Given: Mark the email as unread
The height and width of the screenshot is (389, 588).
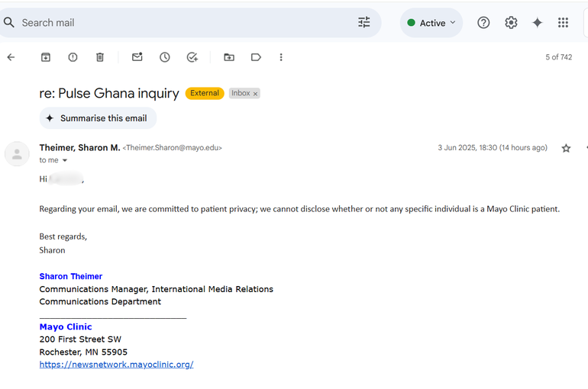Looking at the screenshot, I should coord(137,57).
